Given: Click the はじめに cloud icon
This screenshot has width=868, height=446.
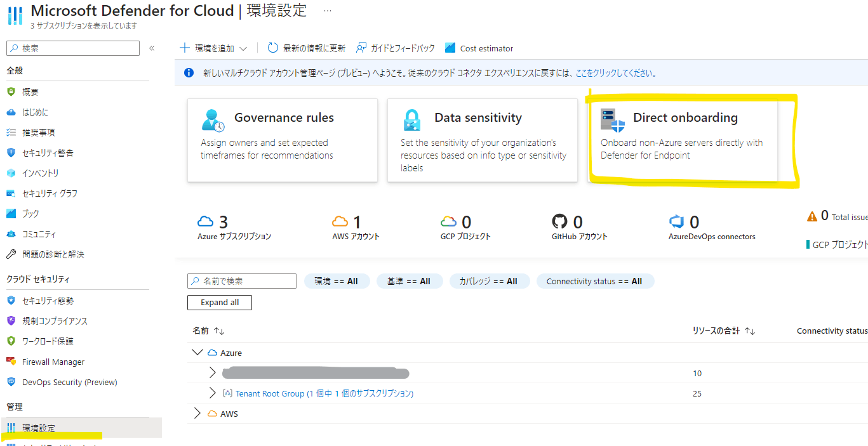Looking at the screenshot, I should 11,112.
